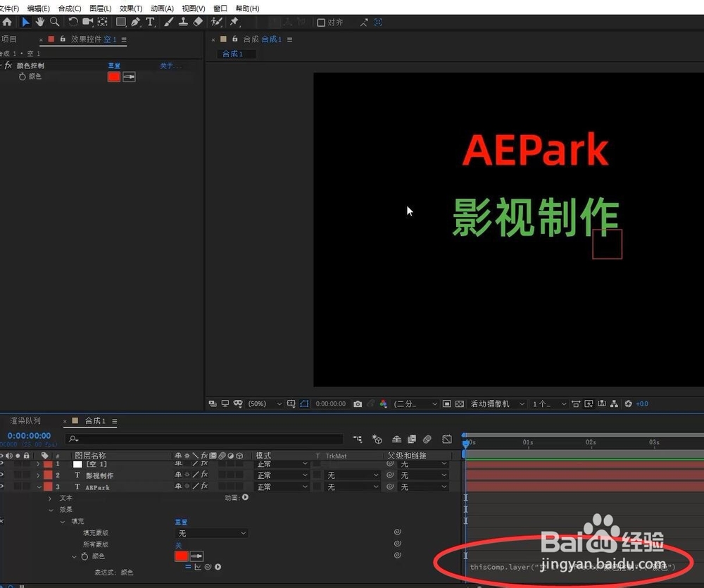The height and width of the screenshot is (588, 704).
Task: Open the 动画(A) menu
Action: 162,8
